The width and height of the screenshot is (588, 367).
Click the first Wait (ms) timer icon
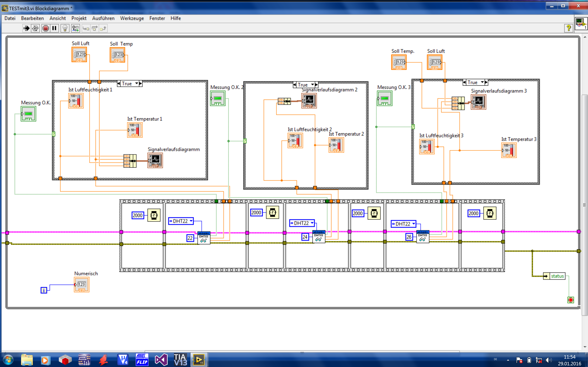(154, 215)
